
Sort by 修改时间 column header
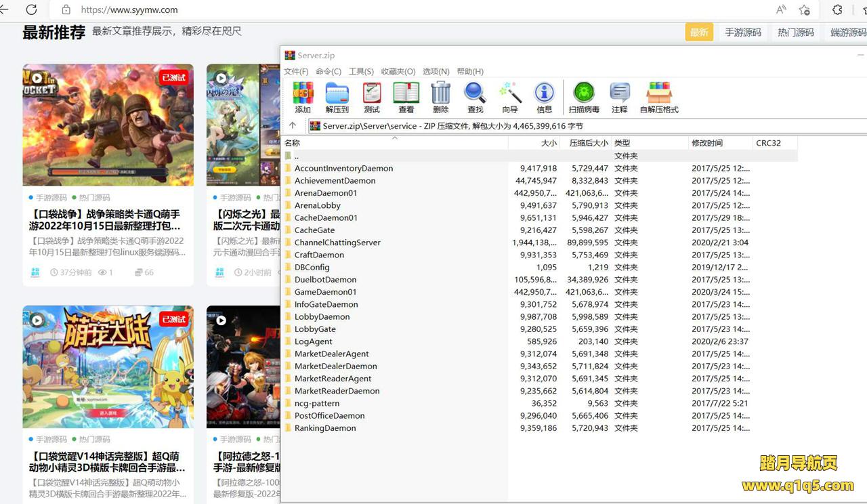(707, 143)
